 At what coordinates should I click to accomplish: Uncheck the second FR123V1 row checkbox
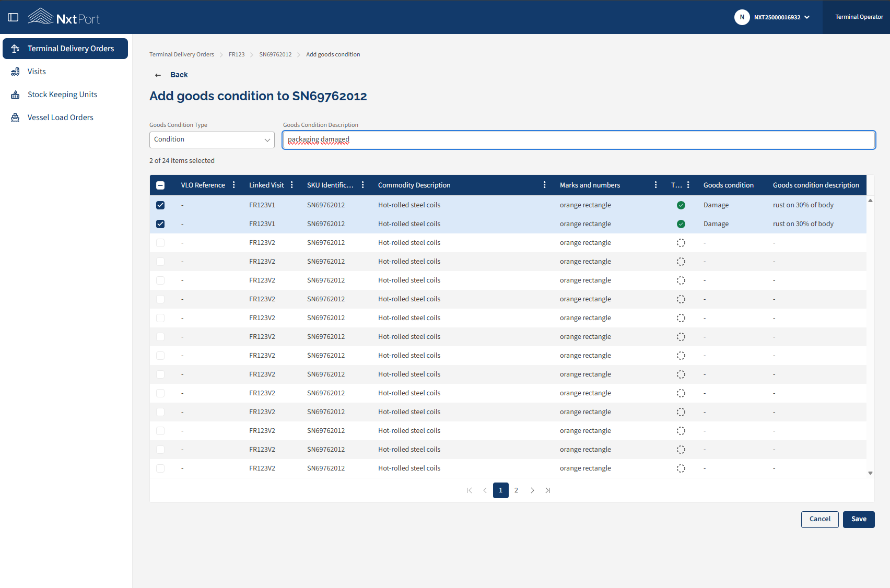click(160, 224)
